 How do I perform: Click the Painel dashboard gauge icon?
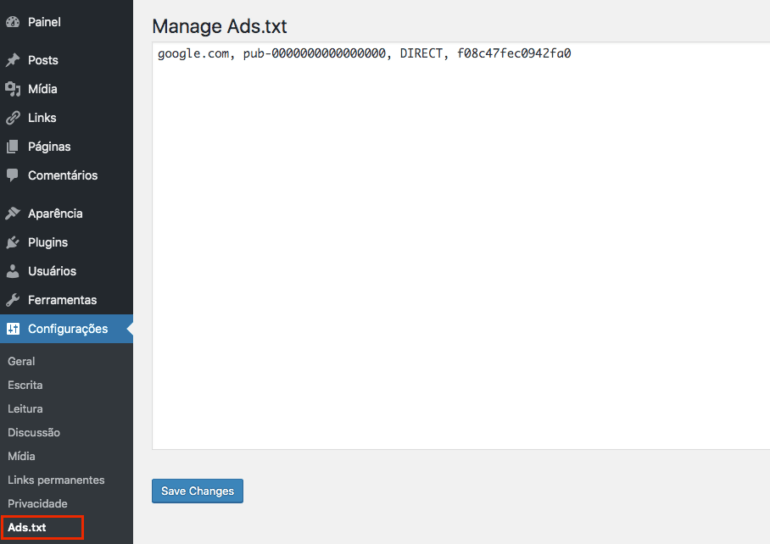13,22
